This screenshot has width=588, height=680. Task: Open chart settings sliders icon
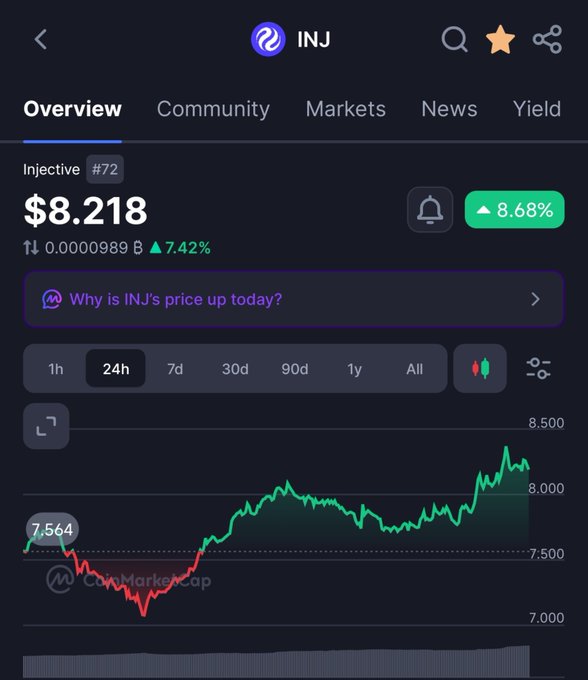pyautogui.click(x=538, y=369)
